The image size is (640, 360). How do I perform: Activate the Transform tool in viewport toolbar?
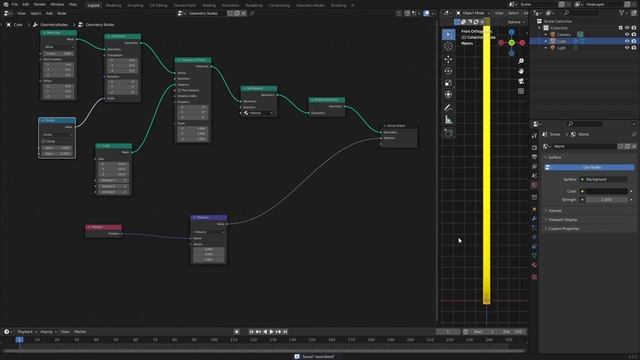(448, 95)
